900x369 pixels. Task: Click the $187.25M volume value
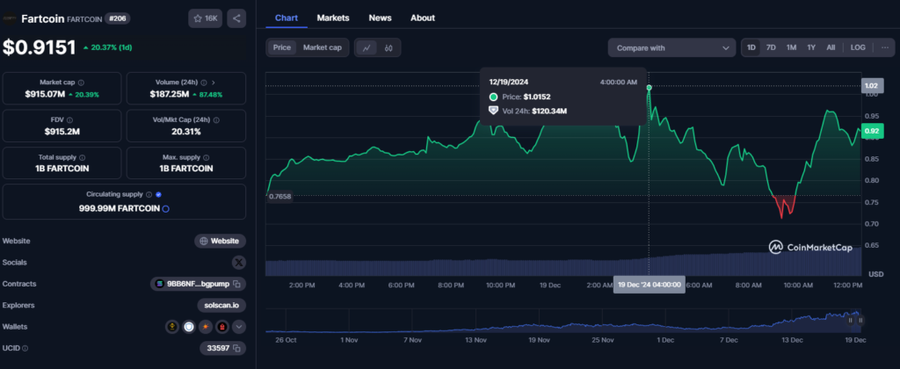[x=169, y=94]
